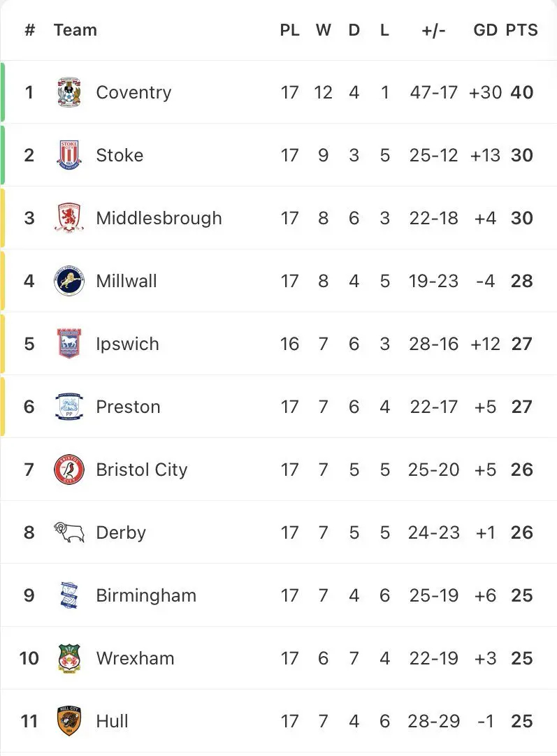This screenshot has width=557, height=756.
Task: Tap the Preston club badge
Action: 69,407
